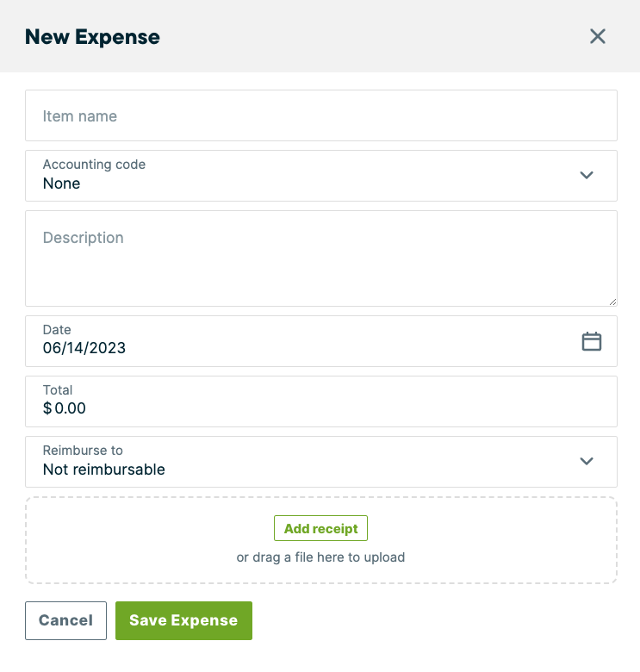Click the Add receipt button
The image size is (640, 672).
[320, 528]
